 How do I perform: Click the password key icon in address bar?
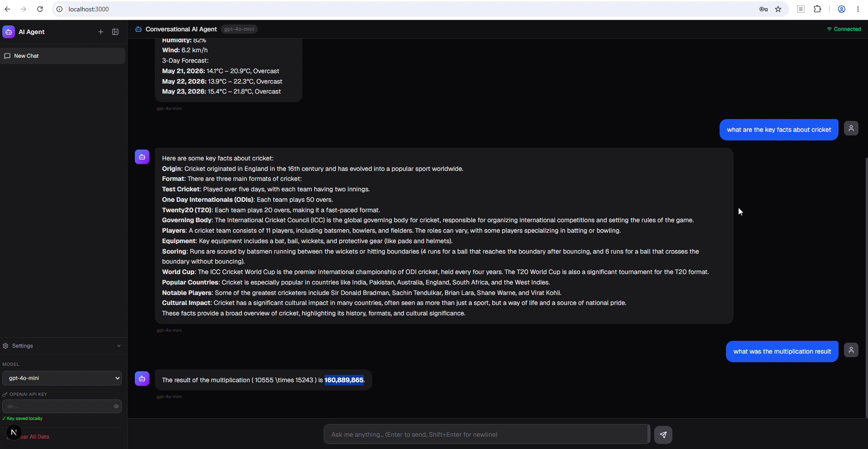[x=764, y=9]
